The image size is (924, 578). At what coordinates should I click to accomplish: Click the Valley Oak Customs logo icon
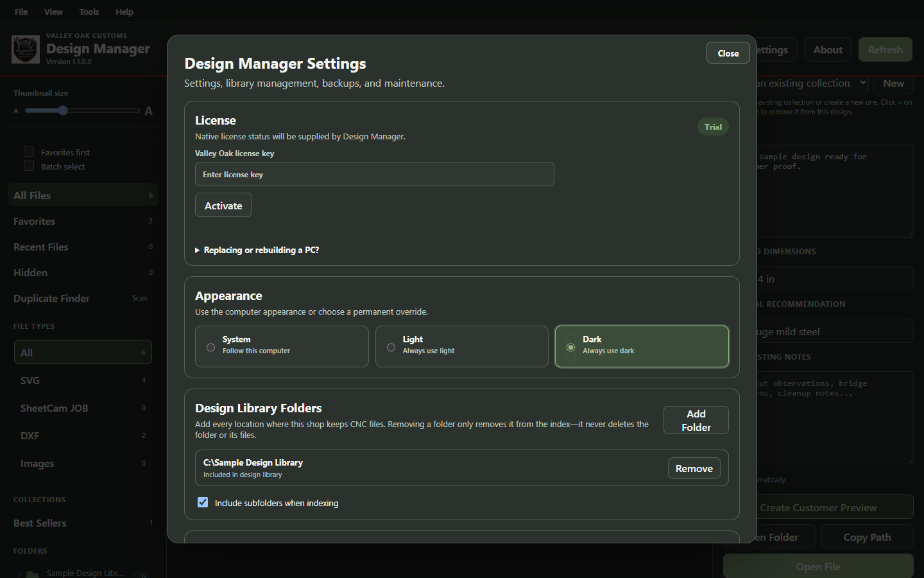point(26,49)
